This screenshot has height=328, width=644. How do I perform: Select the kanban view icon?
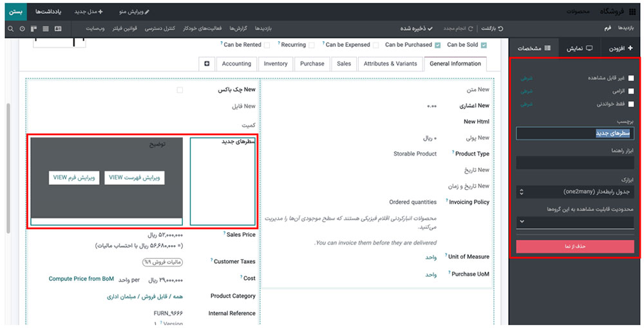click(x=33, y=29)
